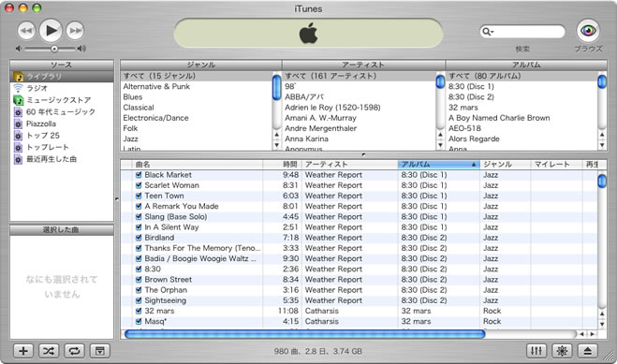Select すべて (15 ジャンル) in genre browser

pos(197,76)
